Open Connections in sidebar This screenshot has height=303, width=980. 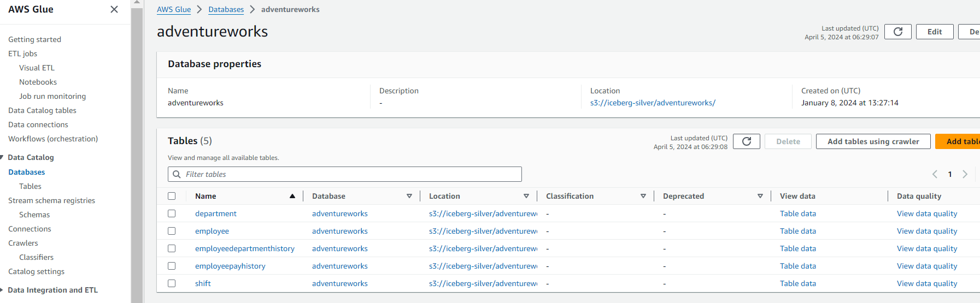tap(30, 229)
